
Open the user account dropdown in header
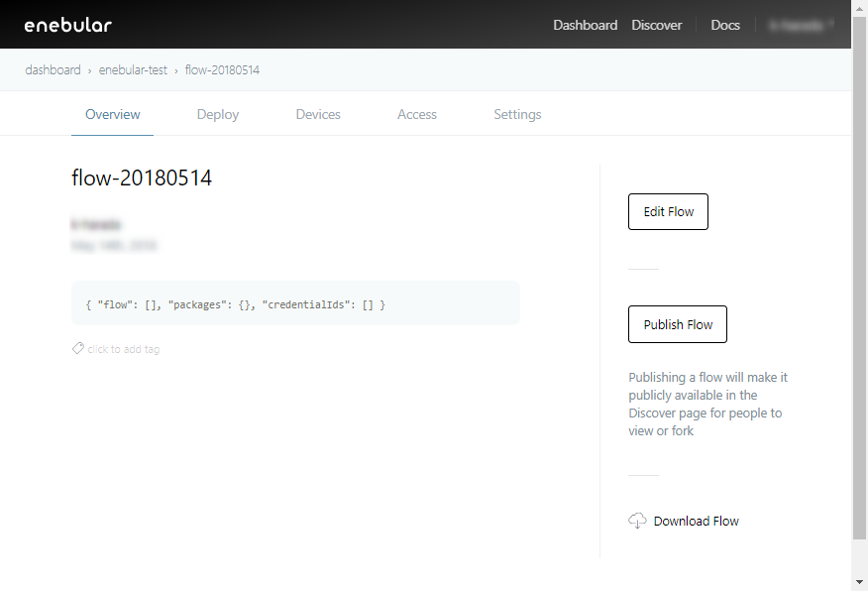point(801,25)
